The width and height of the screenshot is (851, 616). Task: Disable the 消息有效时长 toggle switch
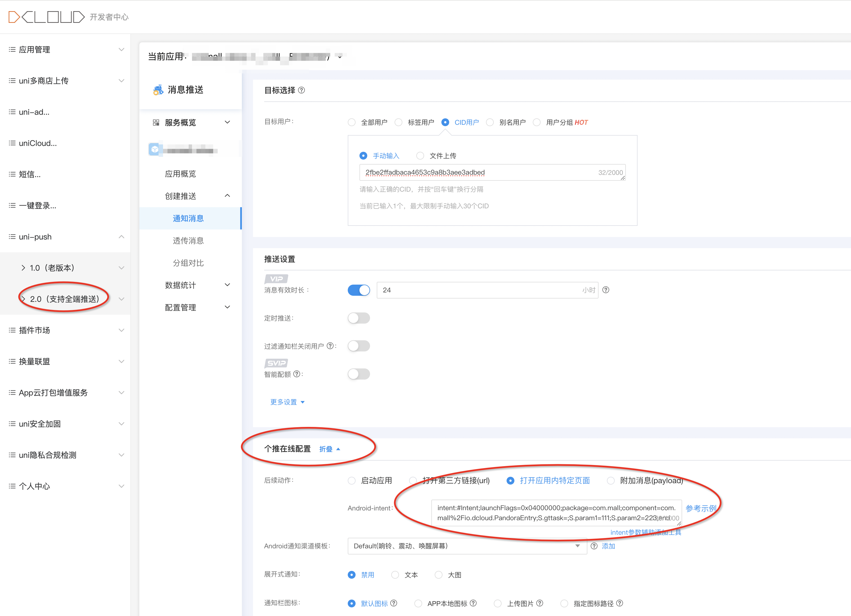pos(359,290)
